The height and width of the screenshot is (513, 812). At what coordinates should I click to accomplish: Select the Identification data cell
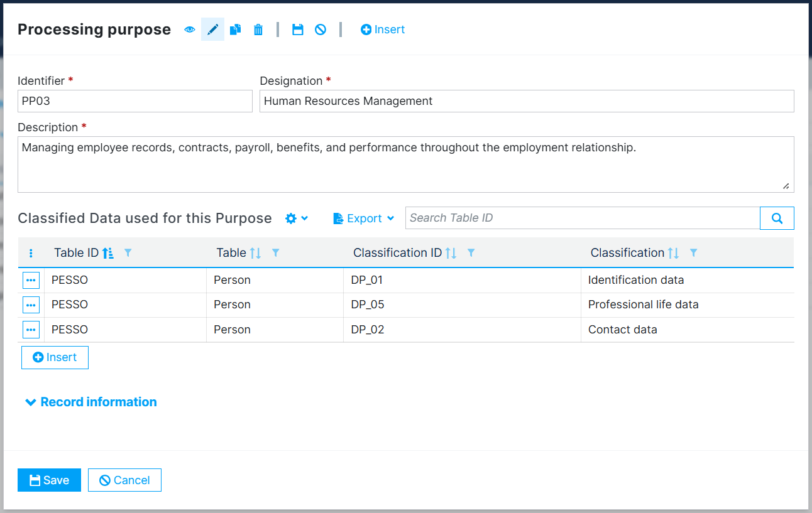[x=688, y=280]
